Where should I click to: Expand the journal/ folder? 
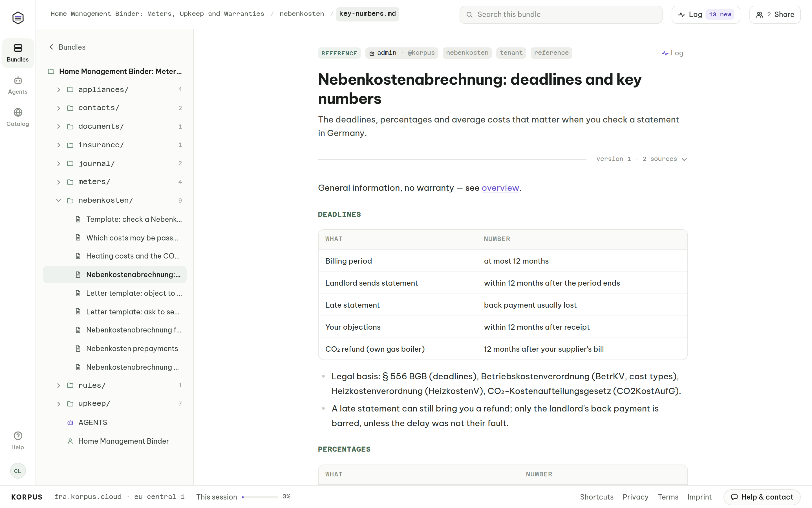(x=58, y=164)
